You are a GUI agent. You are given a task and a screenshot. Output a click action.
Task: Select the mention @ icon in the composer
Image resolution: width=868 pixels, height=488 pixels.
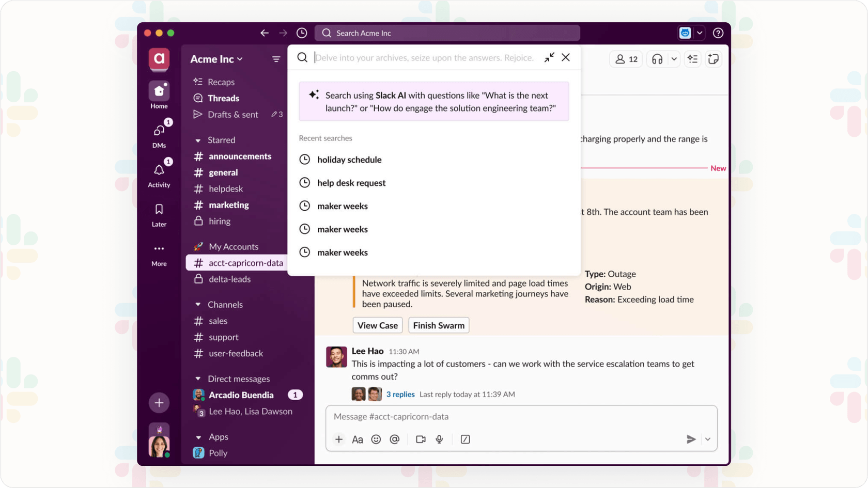pyautogui.click(x=395, y=439)
